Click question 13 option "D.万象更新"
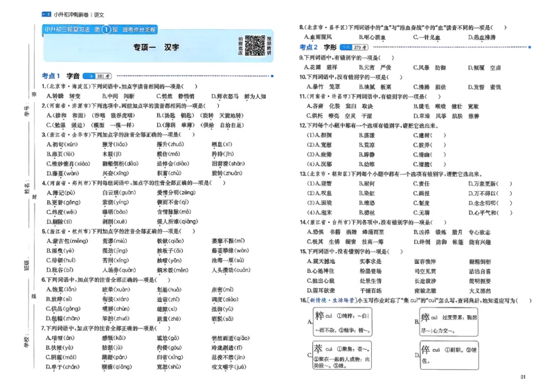 tap(482, 184)
